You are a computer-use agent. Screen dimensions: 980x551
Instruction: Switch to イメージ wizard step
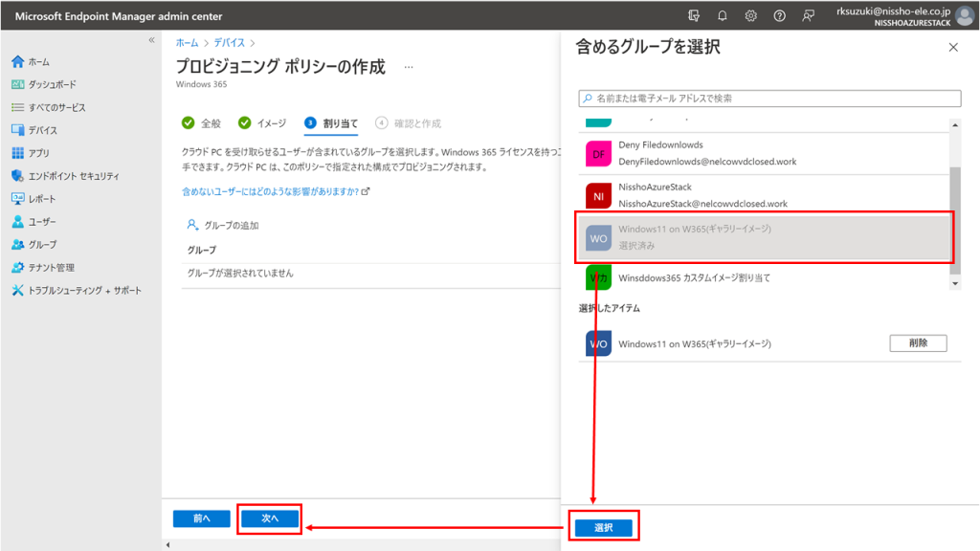[x=262, y=123]
